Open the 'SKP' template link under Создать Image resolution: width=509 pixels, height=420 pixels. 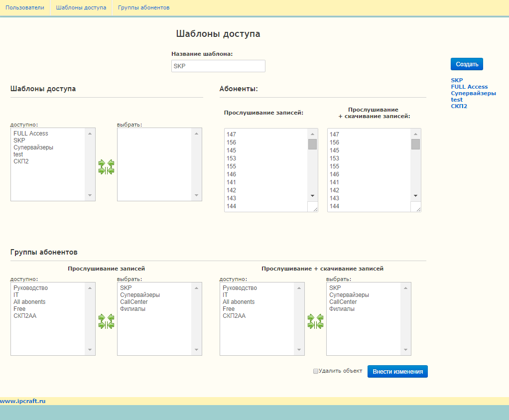click(x=457, y=80)
